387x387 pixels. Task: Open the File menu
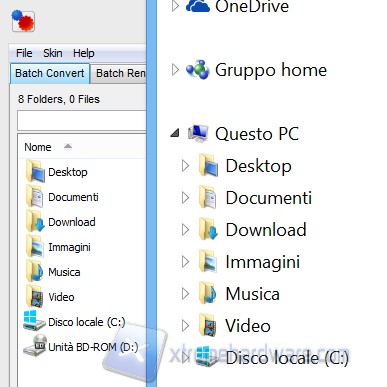pos(24,53)
